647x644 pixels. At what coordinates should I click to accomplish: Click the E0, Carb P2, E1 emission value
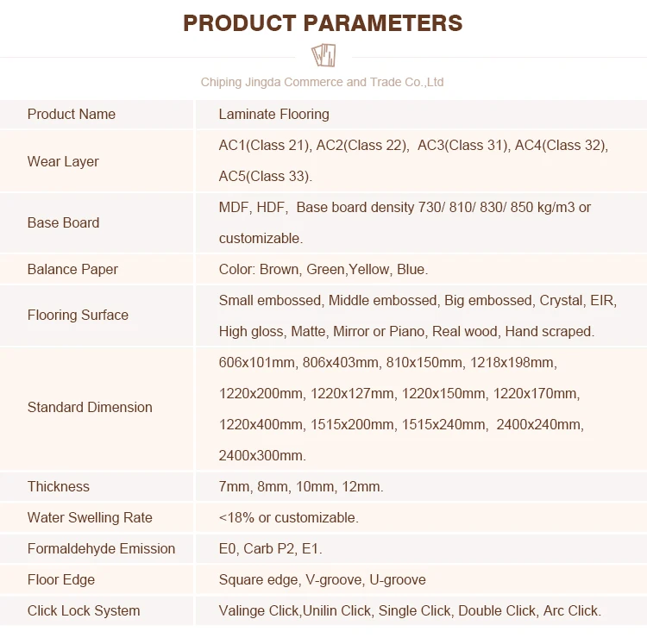(271, 548)
